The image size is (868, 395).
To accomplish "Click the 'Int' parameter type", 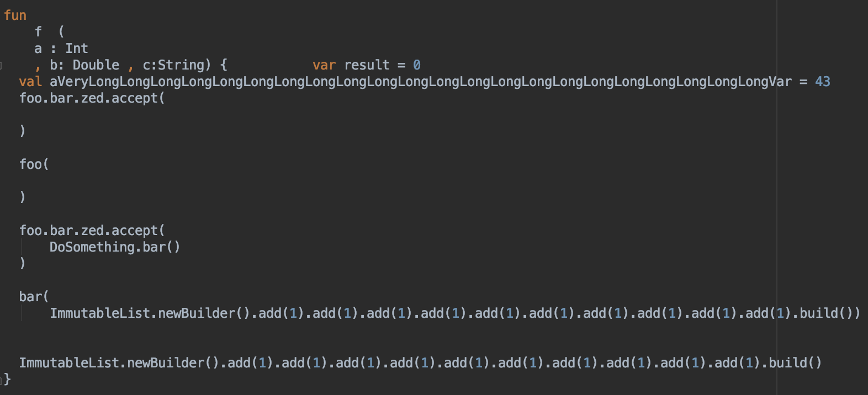I will [77, 49].
